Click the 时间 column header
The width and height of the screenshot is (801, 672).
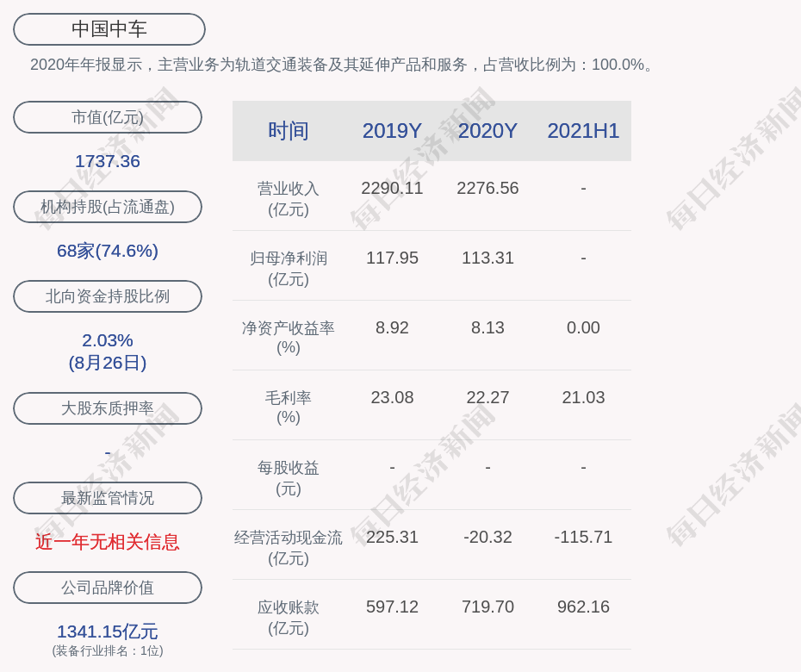[x=288, y=131]
